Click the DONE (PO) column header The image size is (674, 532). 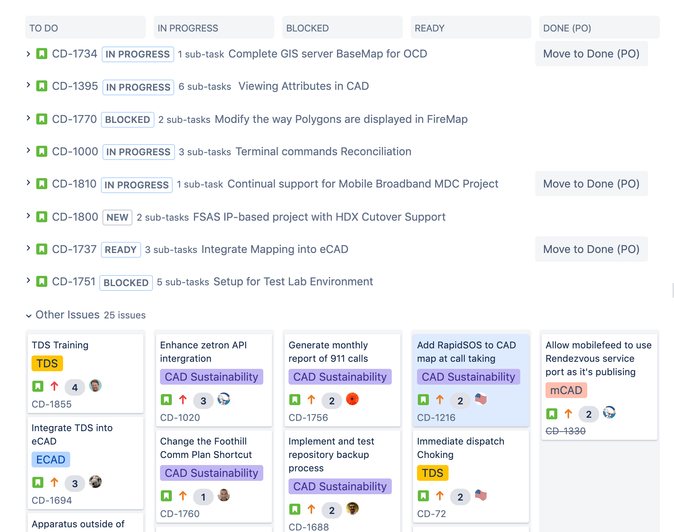tap(599, 28)
